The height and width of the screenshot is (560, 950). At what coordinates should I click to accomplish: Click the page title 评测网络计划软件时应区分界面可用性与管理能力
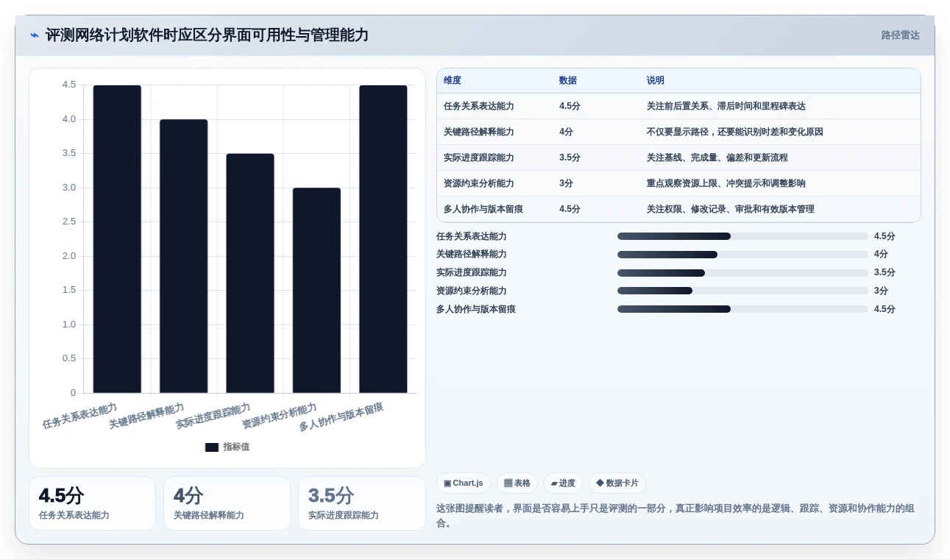point(207,35)
